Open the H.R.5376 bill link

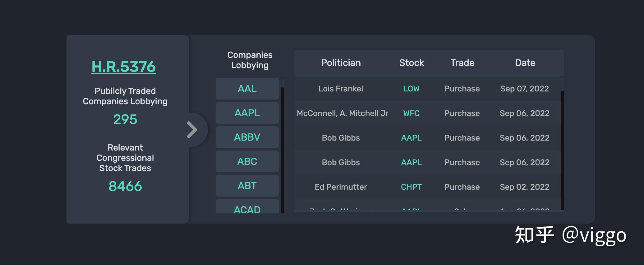(123, 67)
